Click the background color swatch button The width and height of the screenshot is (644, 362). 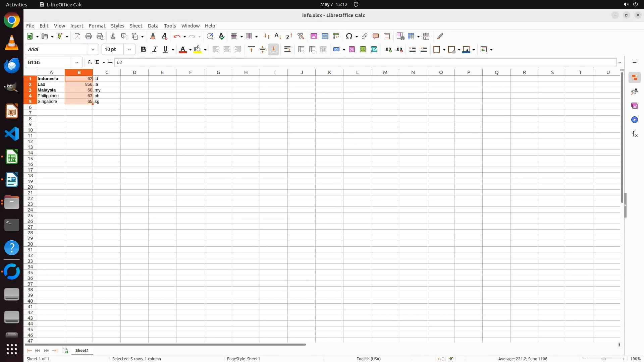(198, 50)
